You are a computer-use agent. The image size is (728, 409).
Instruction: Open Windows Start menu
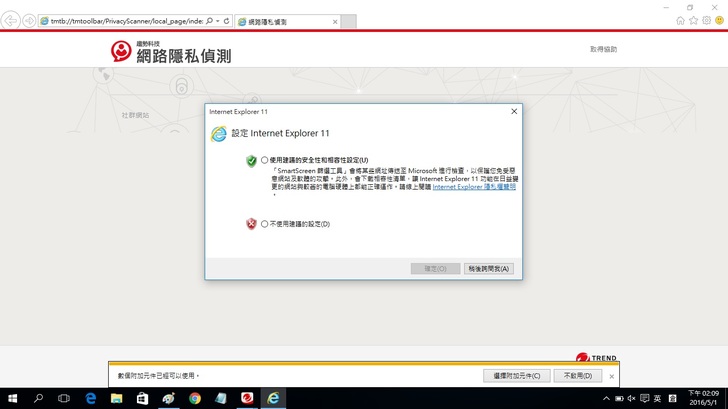click(x=13, y=398)
